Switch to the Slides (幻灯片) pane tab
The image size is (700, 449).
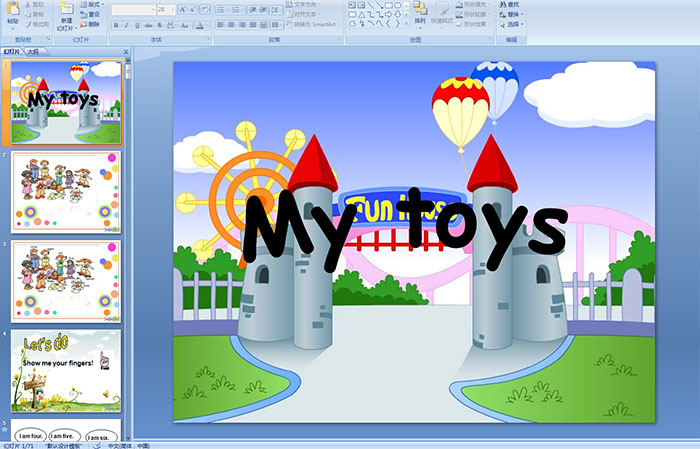11,52
